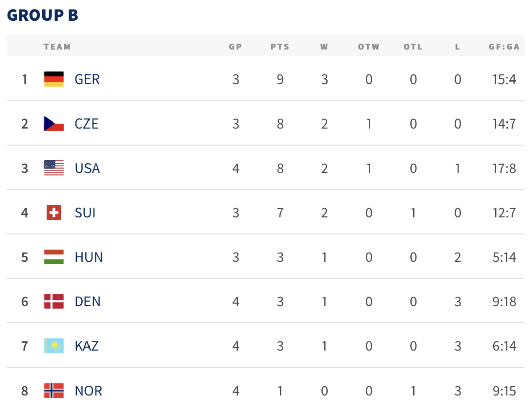Click the Kazakhstan flag icon
This screenshot has height=405, width=532.
(54, 346)
